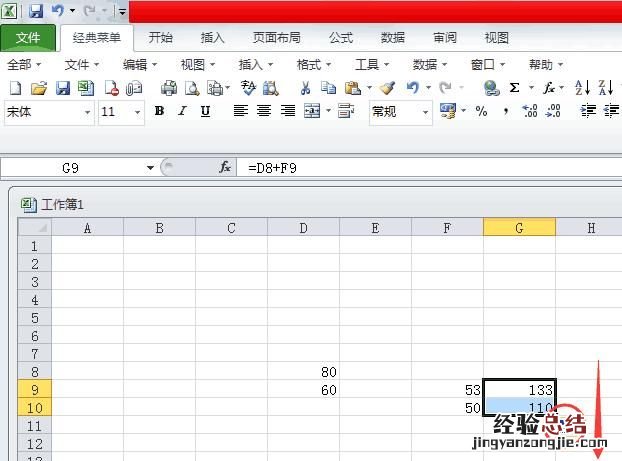The image size is (622, 461).
Task: Send workbook as email attachment
Action: tap(134, 88)
